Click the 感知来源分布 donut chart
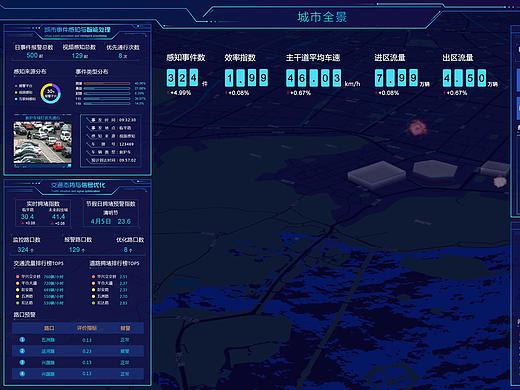The height and width of the screenshot is (390, 520). point(51,93)
